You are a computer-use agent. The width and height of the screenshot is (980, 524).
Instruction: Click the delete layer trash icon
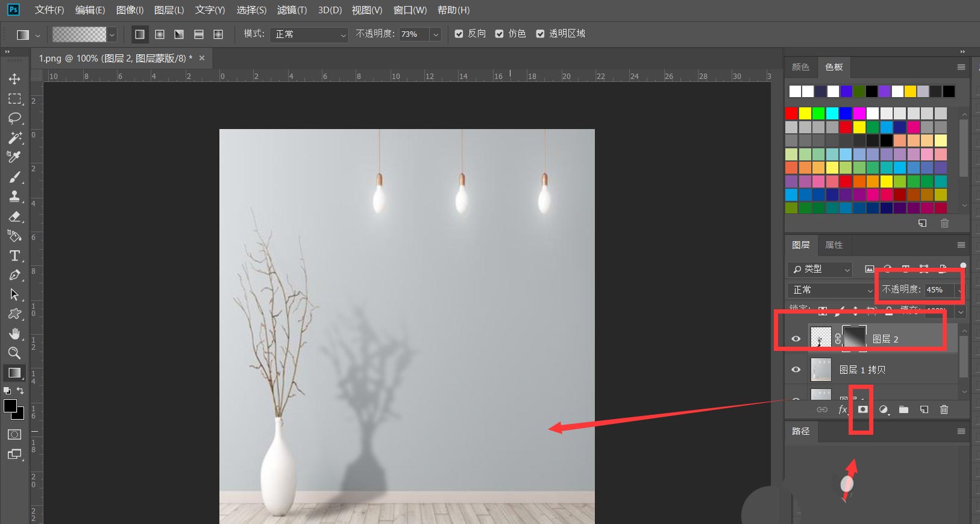tap(944, 409)
